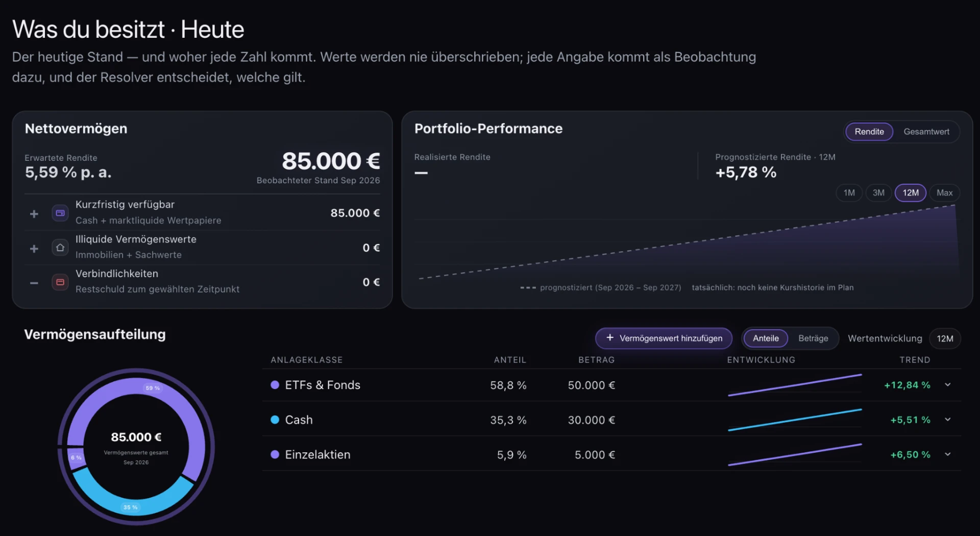Screen dimensions: 980x536
Task: Click Beobachteter Stand Sep 2026 label
Action: 318,181
